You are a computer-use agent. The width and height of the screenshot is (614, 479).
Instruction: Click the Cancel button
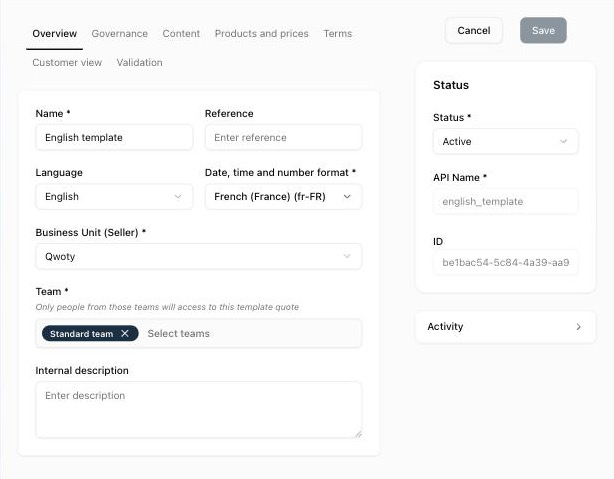(474, 31)
